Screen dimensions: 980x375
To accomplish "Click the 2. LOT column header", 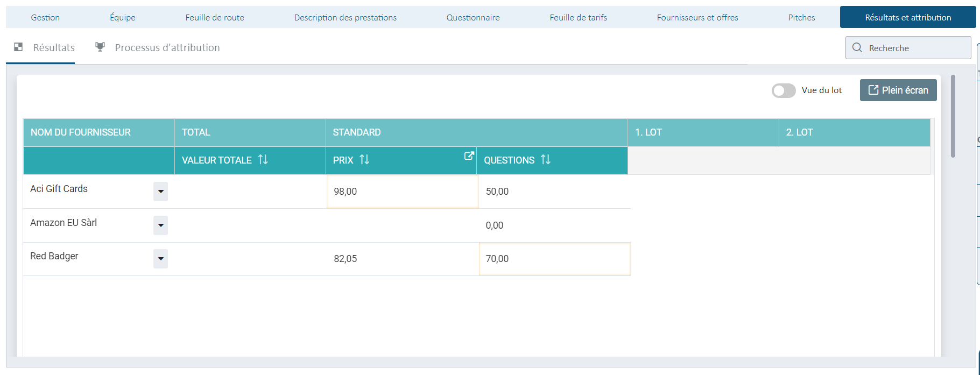I will (854, 132).
